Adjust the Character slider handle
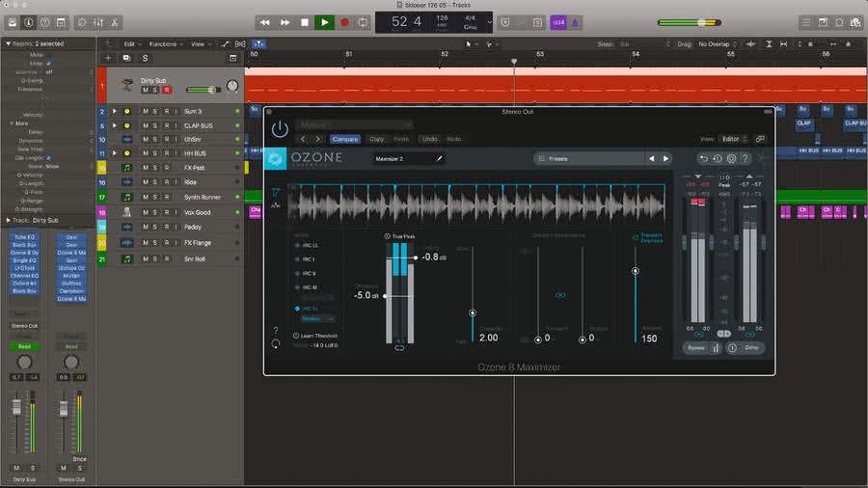The height and width of the screenshot is (488, 868). coord(473,313)
